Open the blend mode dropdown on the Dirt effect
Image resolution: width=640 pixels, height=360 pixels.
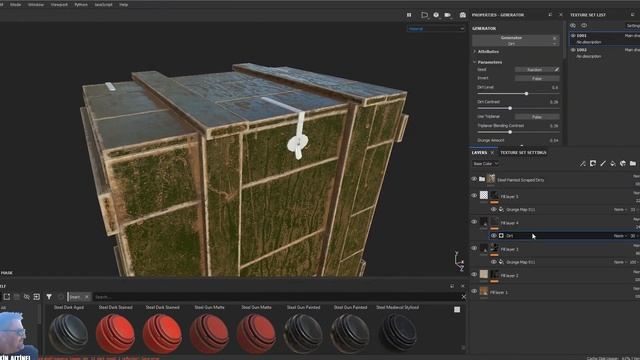click(x=621, y=236)
